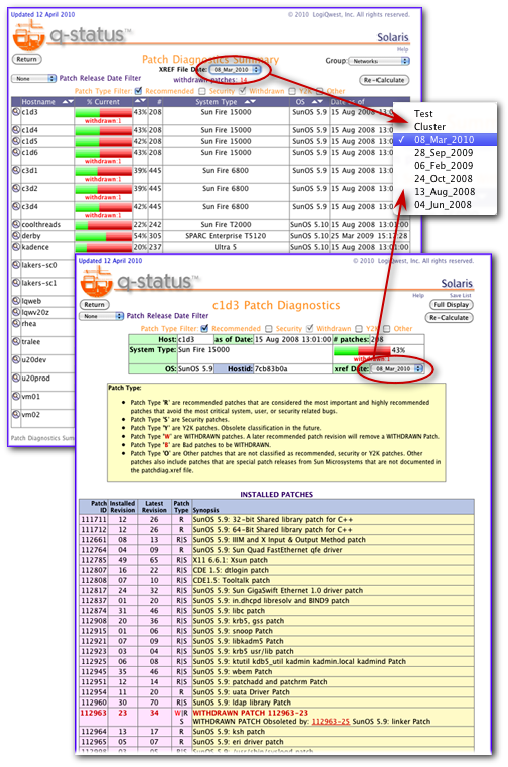Viewport: 508px width, 767px height.
Task: Open details icon for host c1d3
Action: tap(16, 112)
